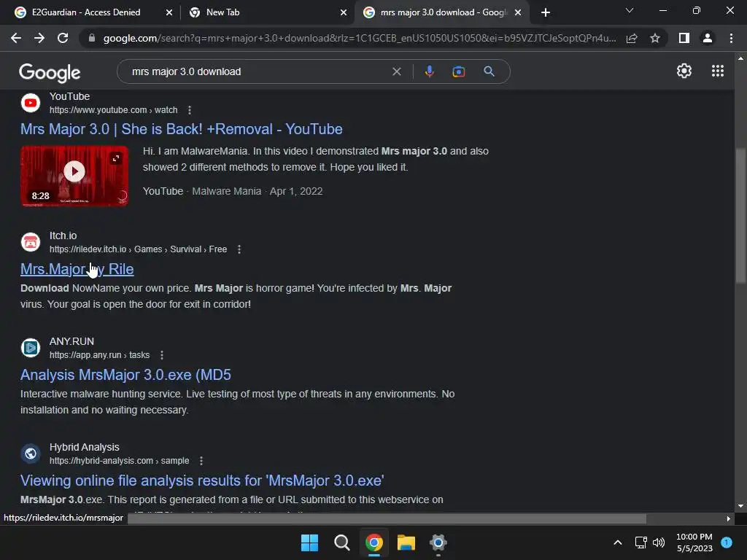Open the clock and date panel

694,542
